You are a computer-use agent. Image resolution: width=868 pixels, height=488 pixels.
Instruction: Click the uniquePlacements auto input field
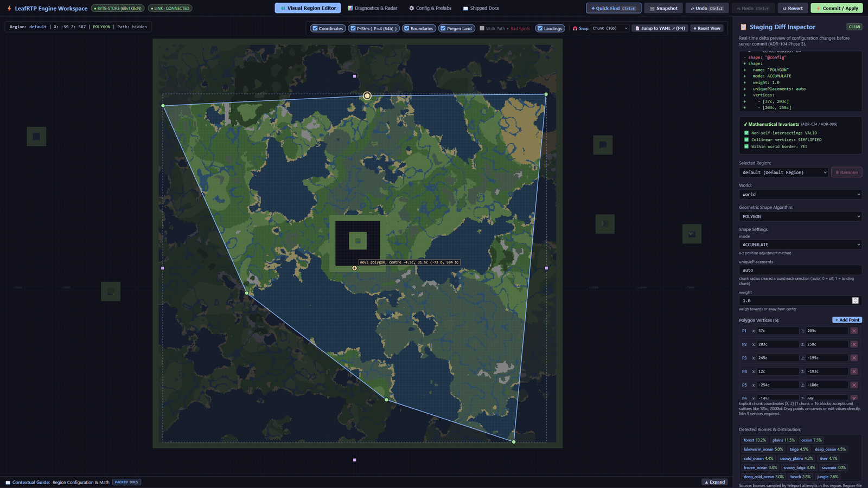click(800, 270)
